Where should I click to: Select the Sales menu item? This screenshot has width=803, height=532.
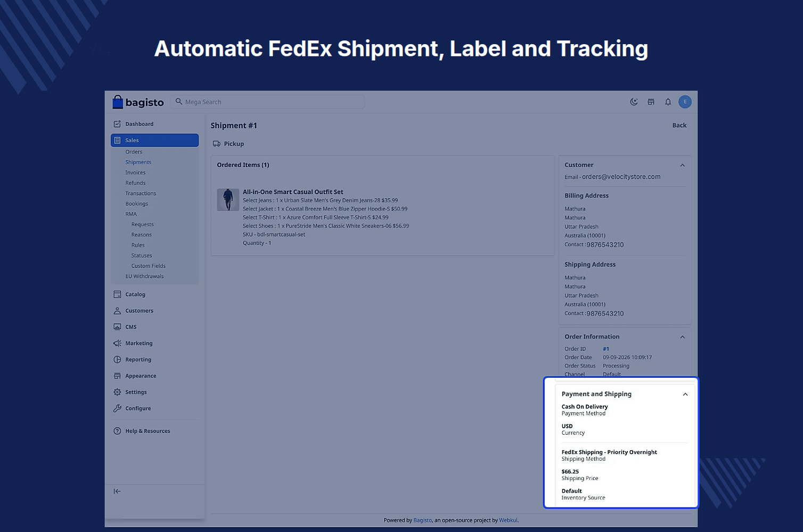pos(154,140)
